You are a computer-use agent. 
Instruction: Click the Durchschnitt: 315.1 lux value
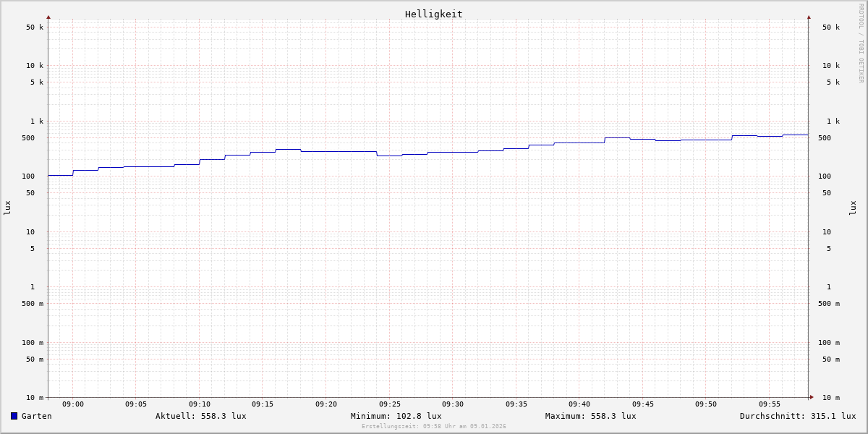coord(797,416)
